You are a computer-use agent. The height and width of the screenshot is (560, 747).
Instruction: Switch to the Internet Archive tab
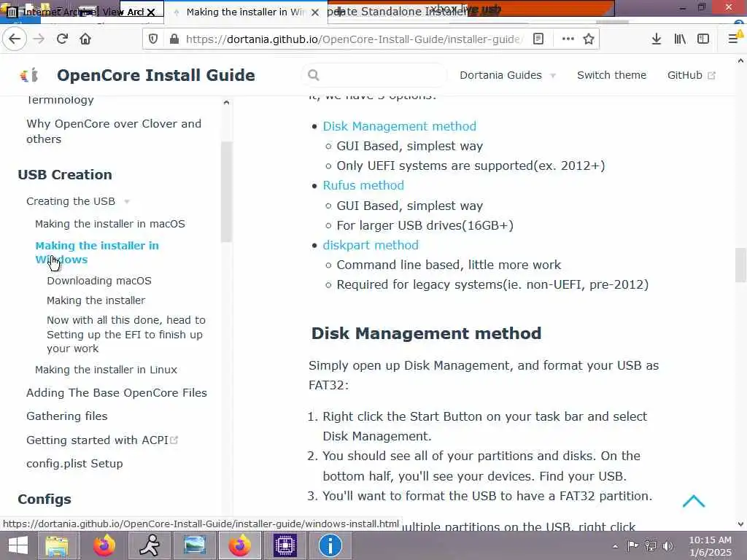point(71,12)
